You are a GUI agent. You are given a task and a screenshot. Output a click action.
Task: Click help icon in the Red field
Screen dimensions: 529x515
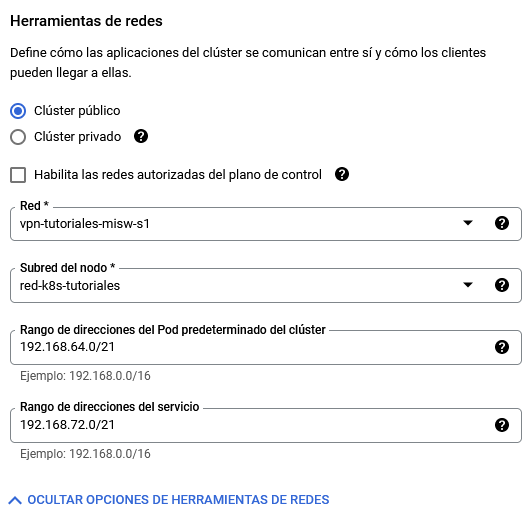[x=502, y=223]
